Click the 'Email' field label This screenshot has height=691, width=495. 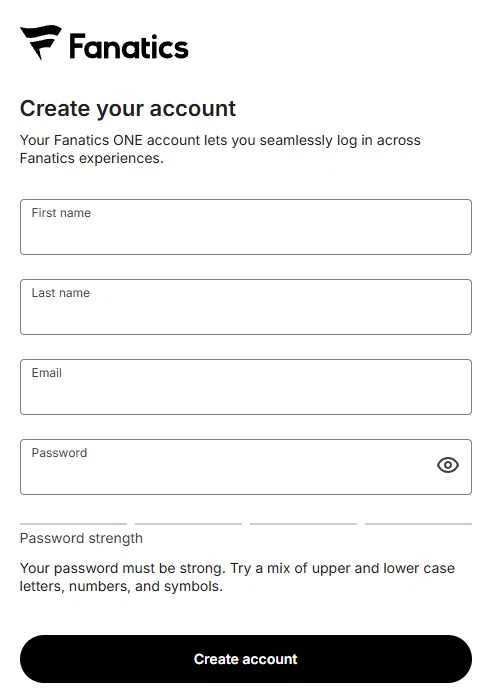click(x=47, y=373)
